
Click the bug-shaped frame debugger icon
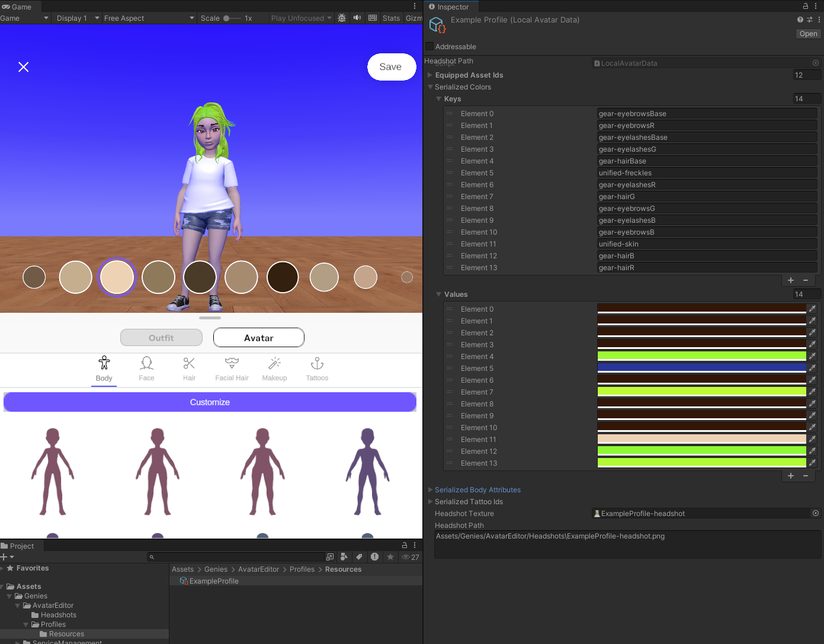pos(342,18)
